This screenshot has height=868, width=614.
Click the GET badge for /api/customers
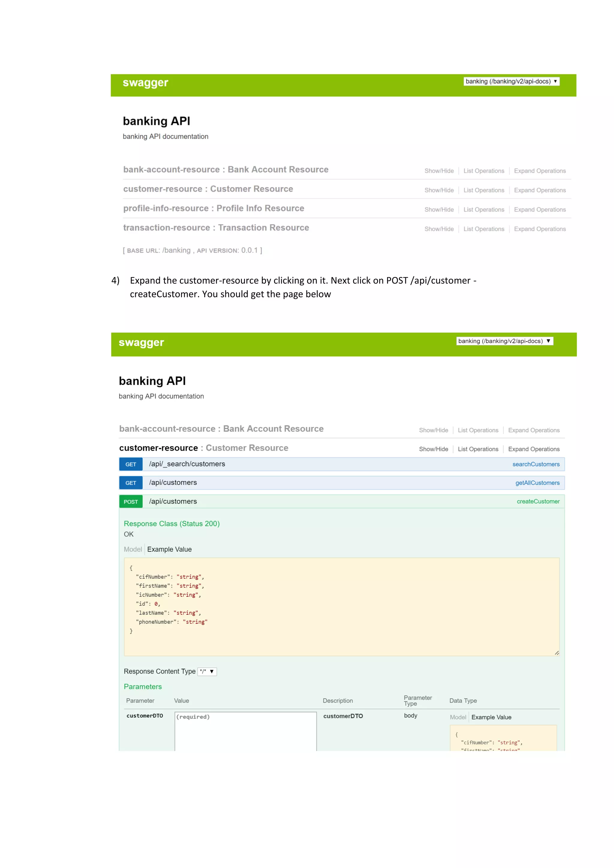pyautogui.click(x=131, y=483)
